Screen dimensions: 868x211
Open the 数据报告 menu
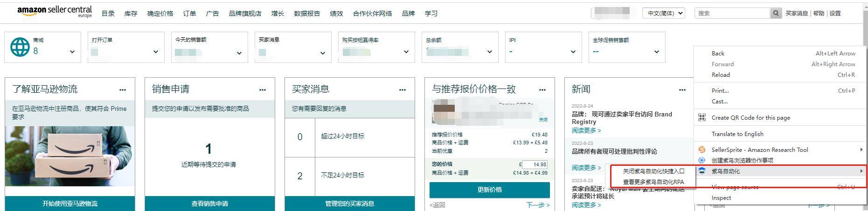click(x=307, y=14)
